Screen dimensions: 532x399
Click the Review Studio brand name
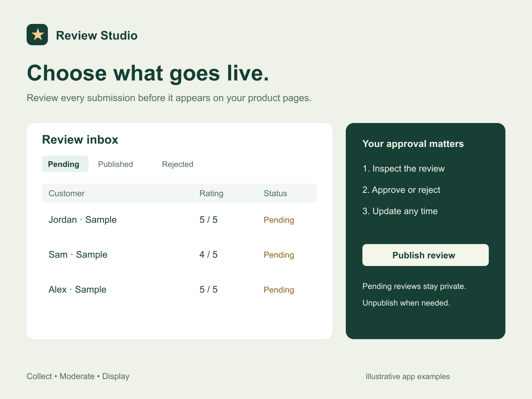[x=97, y=36]
